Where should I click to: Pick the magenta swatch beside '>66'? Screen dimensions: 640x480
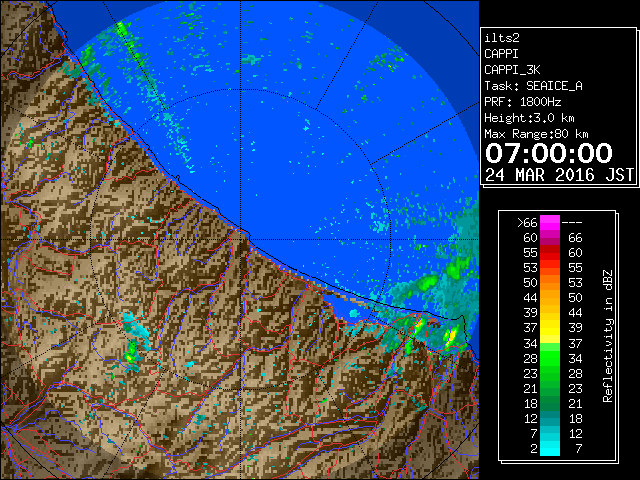[x=550, y=223]
